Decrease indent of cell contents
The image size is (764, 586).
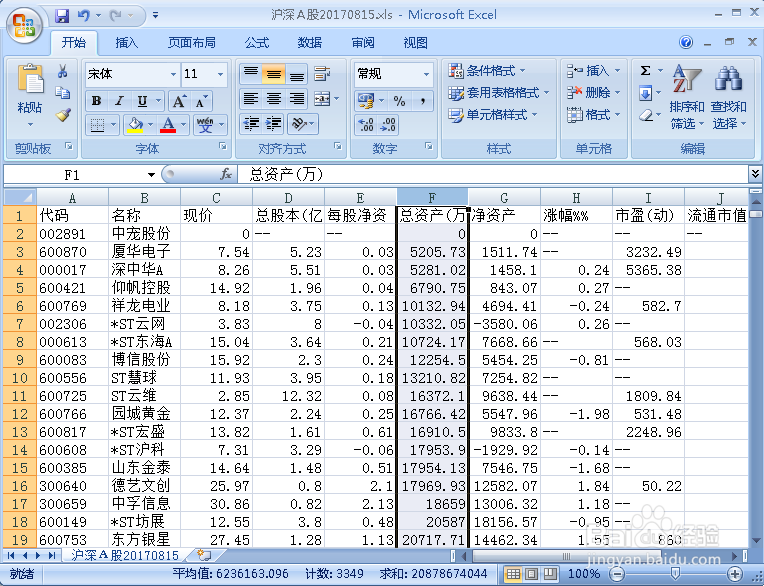coord(252,124)
